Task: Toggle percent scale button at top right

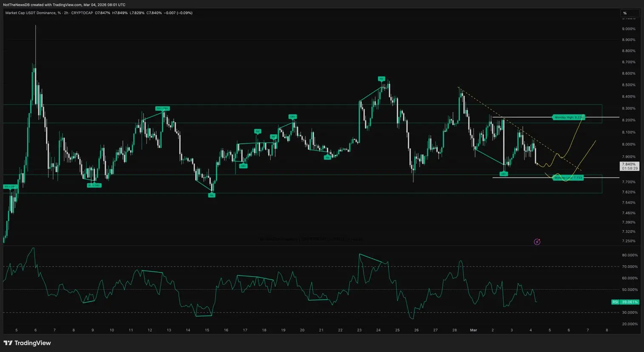Action: [x=625, y=13]
